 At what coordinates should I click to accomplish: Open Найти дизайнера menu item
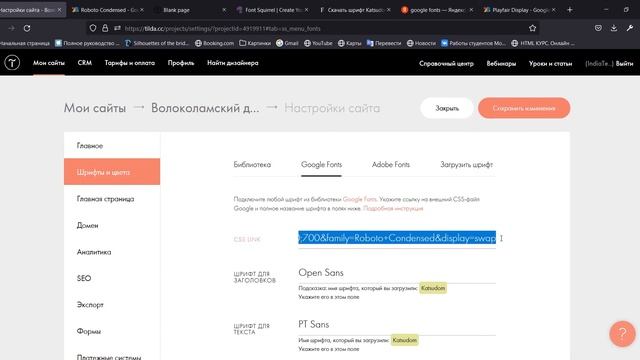[232, 63]
